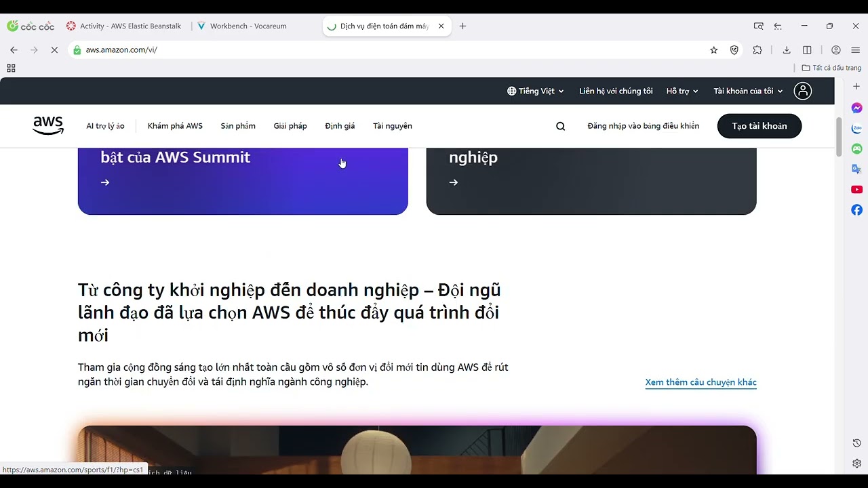Open the tab search icon in title bar
Image resolution: width=868 pixels, height=488 pixels.
[x=759, y=26]
